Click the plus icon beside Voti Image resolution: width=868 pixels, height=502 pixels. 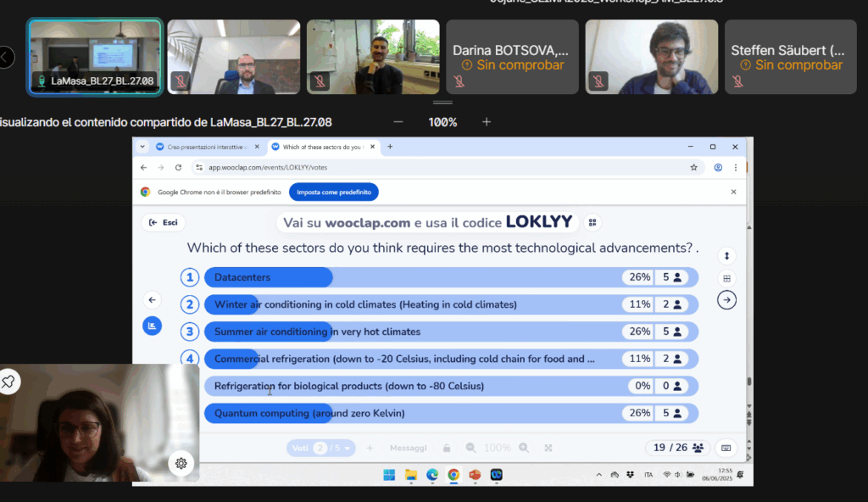370,448
